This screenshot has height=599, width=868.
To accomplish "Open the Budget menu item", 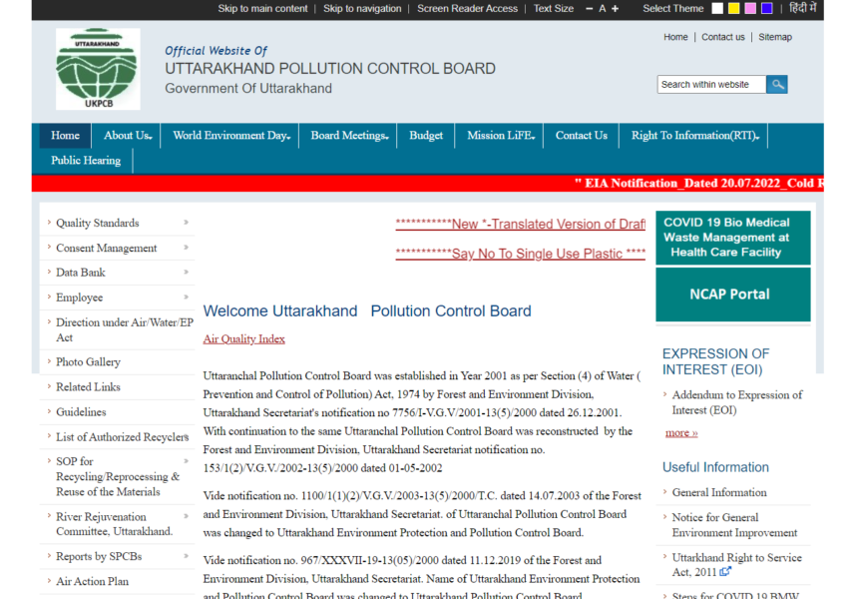I will tap(426, 136).
